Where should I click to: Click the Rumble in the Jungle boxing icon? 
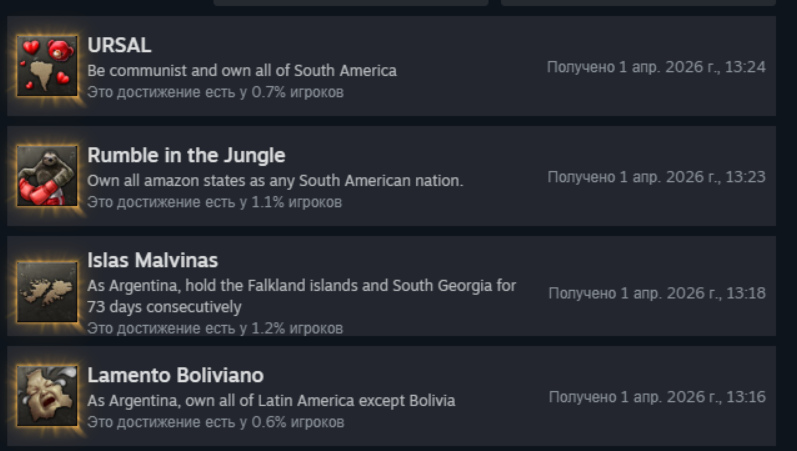point(47,176)
